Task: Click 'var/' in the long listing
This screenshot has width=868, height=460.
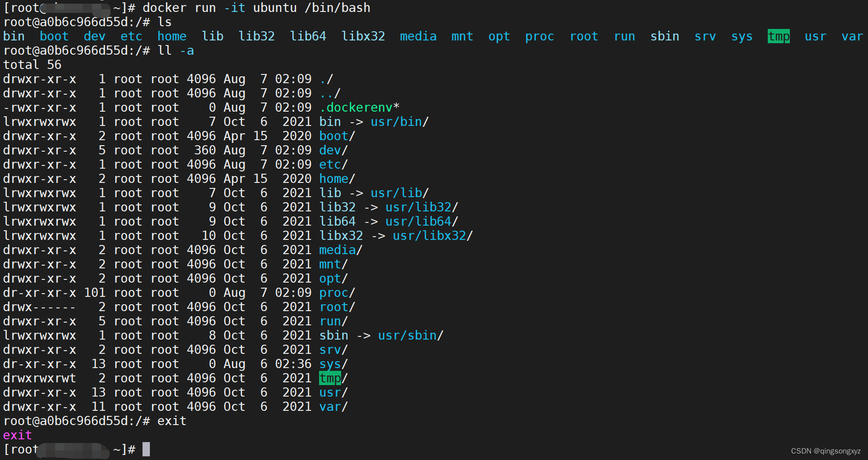Action: 334,407
